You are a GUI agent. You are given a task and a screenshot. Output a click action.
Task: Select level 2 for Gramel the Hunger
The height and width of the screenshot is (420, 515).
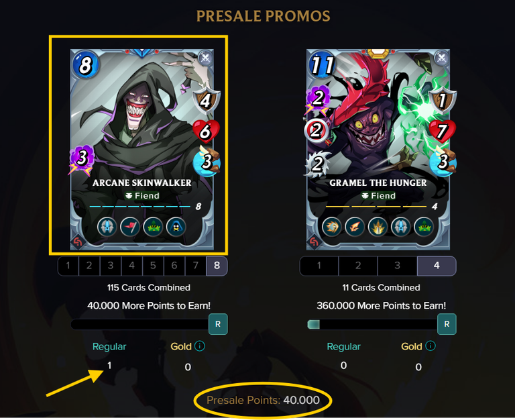(x=358, y=266)
